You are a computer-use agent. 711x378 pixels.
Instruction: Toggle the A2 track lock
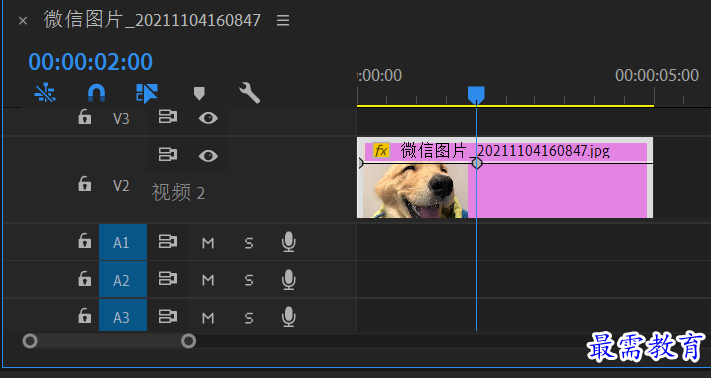[85, 278]
